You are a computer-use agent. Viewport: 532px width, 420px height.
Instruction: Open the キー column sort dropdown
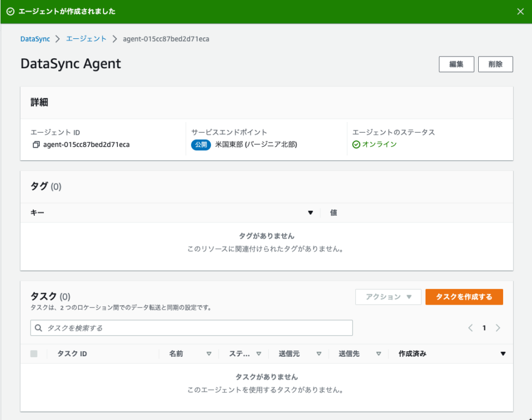coord(310,212)
